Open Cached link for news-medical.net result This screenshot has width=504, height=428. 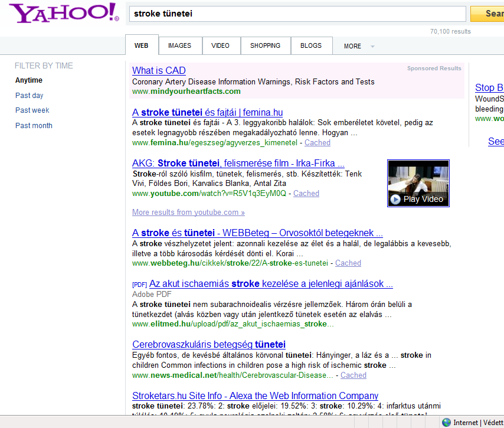[x=354, y=375]
